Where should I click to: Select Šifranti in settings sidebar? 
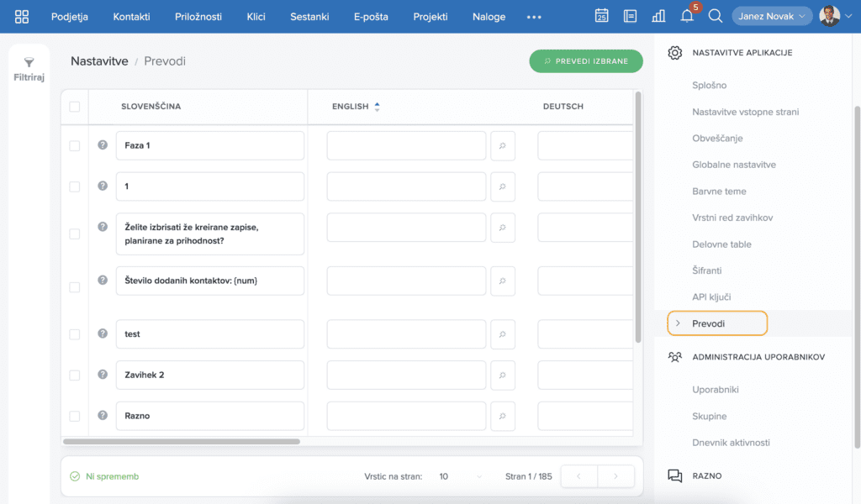[x=706, y=270]
